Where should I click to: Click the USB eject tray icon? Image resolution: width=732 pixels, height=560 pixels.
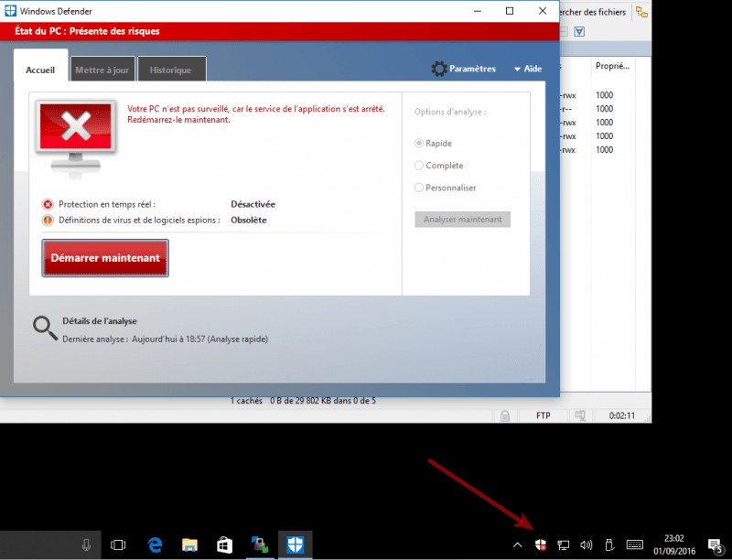609,544
